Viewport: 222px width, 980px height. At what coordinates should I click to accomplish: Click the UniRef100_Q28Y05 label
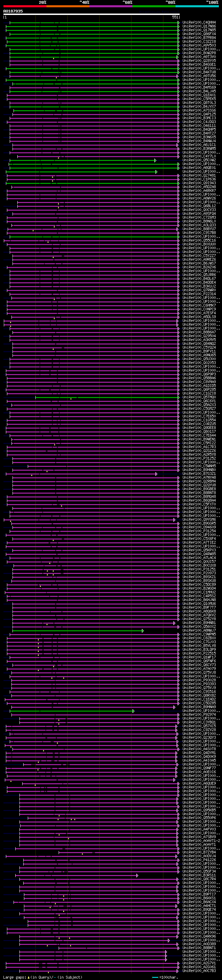199,60
